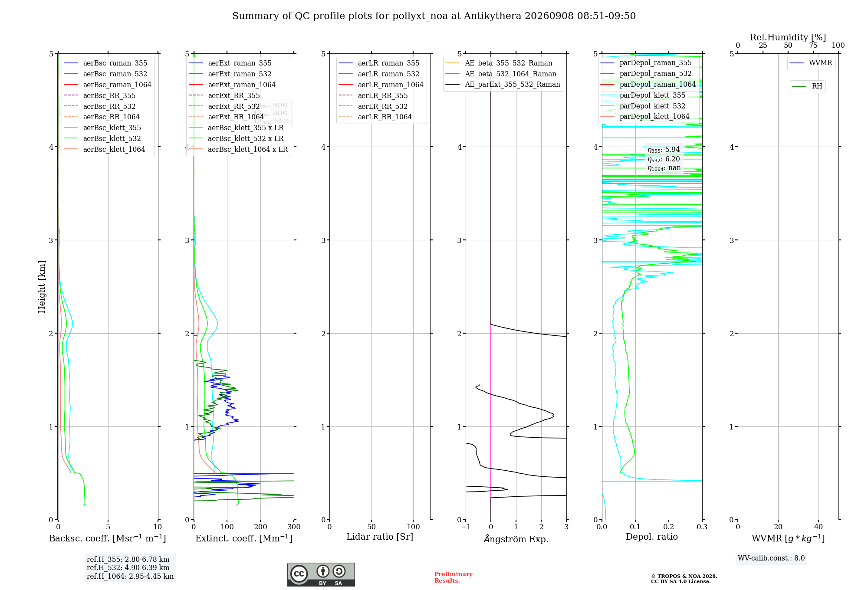
Task: Click the ref.H_1064: 2.95-4.45 km note
Action: click(130, 577)
